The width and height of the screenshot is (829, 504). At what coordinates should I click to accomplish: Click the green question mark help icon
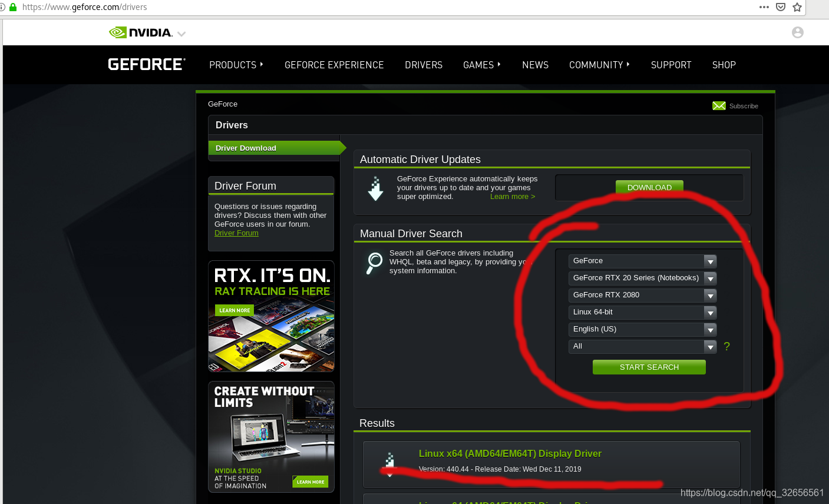coord(726,346)
